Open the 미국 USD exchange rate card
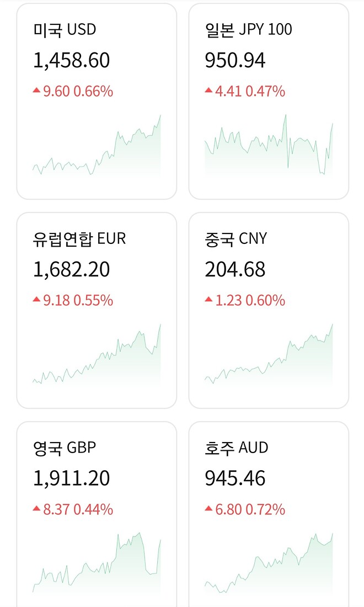Viewport: 364px width, 607px height. [x=97, y=99]
